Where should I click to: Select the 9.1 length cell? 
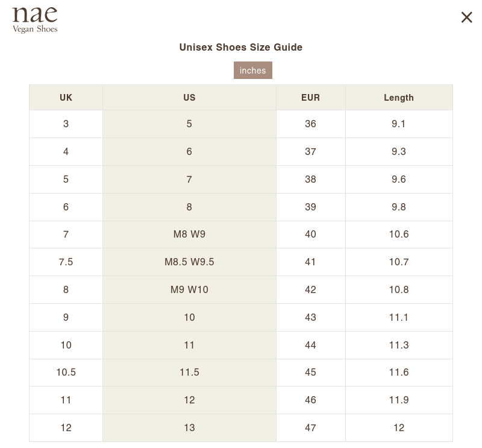point(399,124)
